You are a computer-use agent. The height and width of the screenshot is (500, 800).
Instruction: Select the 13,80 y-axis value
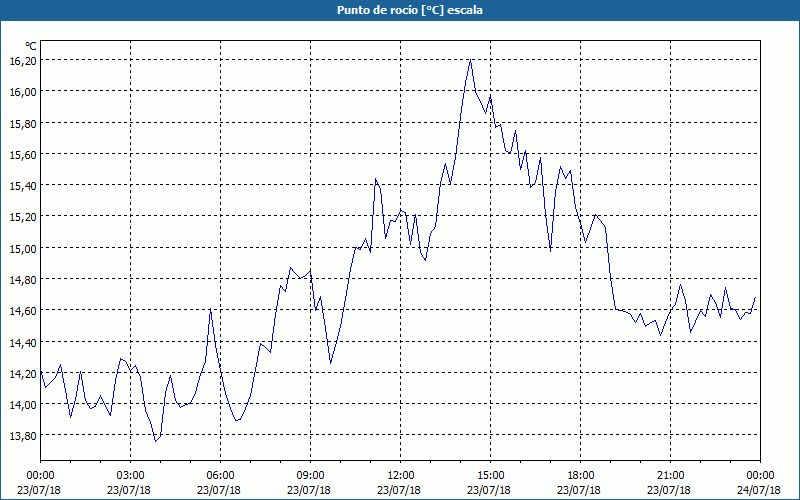click(x=23, y=436)
